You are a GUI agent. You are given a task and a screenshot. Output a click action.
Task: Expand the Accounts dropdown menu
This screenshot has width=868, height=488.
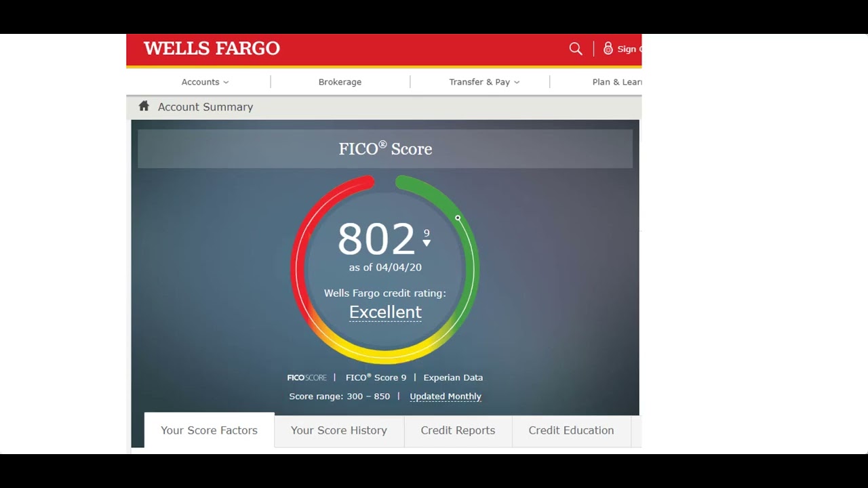click(x=205, y=82)
